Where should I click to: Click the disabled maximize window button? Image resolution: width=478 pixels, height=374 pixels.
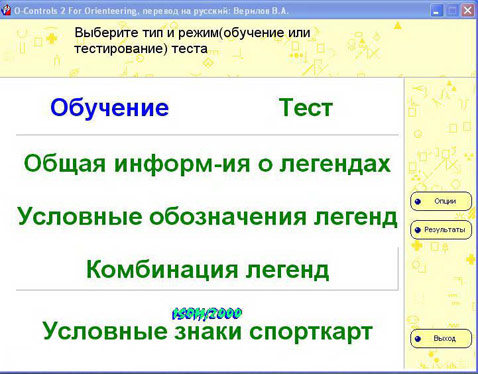click(452, 11)
